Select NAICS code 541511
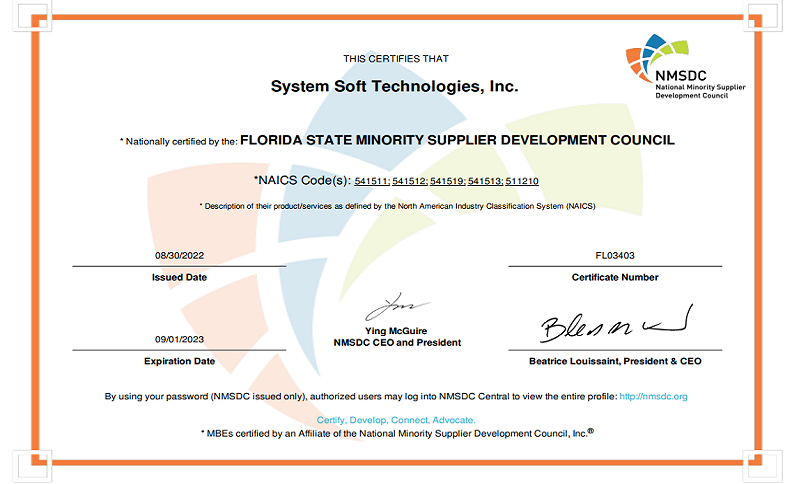792x484 pixels. [372, 181]
